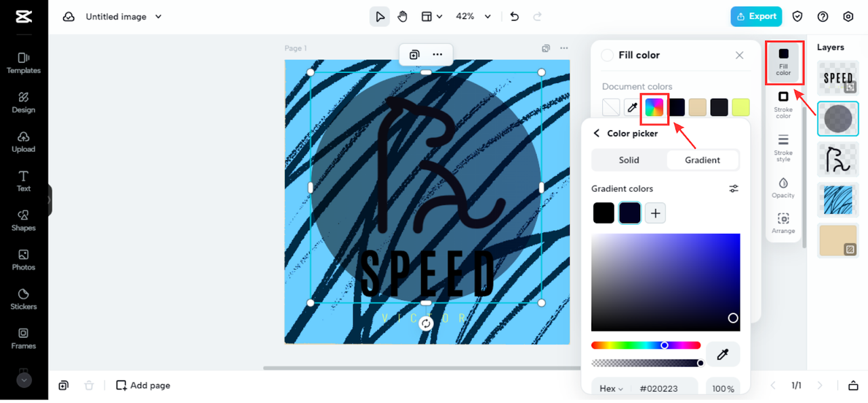Image resolution: width=868 pixels, height=403 pixels.
Task: Open the bottom-right layers tray icon
Action: coord(853,385)
